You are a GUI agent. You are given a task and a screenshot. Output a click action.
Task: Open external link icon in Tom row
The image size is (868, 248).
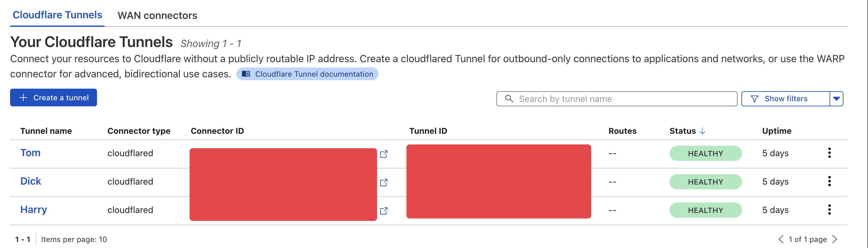pyautogui.click(x=384, y=154)
